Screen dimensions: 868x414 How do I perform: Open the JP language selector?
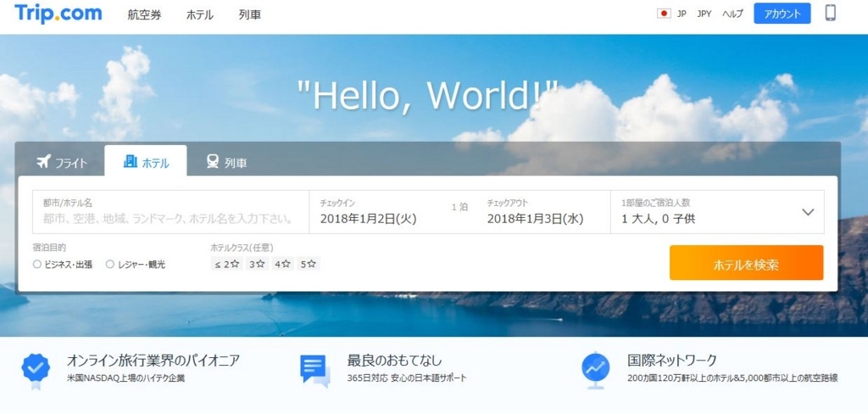pos(682,14)
